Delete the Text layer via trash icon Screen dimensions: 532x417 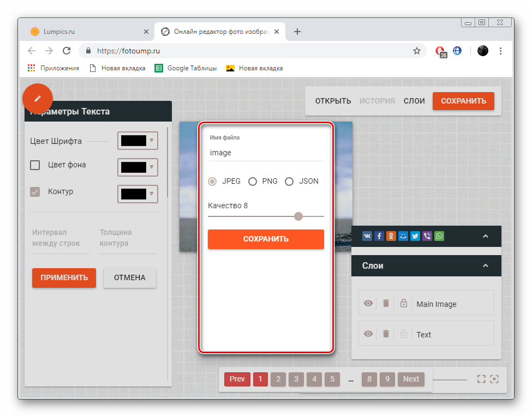tap(386, 334)
